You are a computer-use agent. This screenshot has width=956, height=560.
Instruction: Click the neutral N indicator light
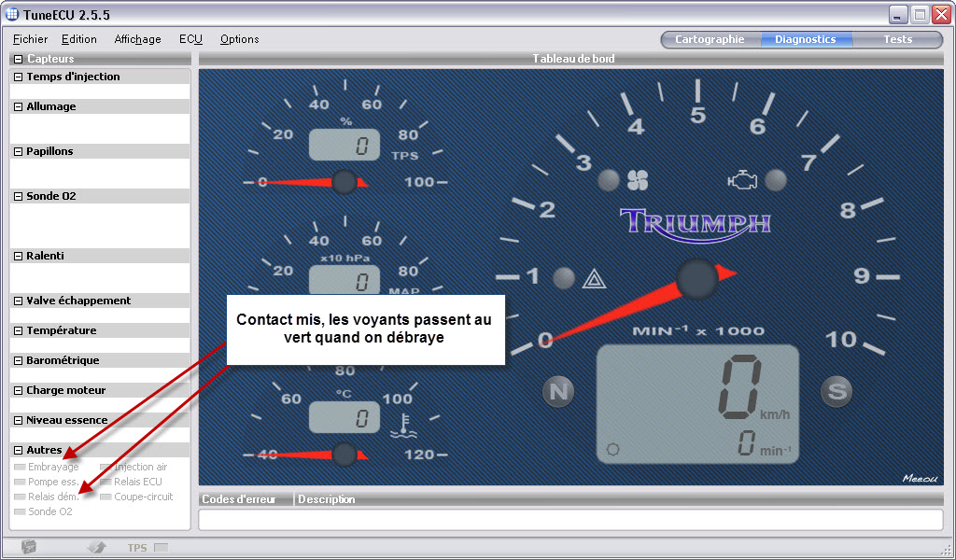(558, 391)
